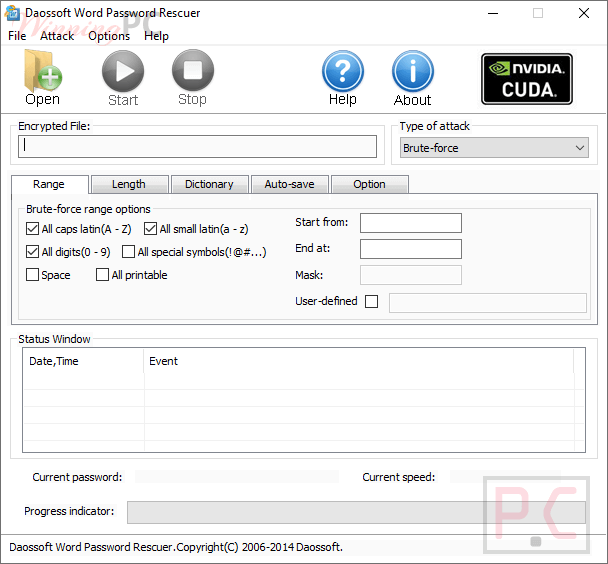
Task: Click the Start from input field
Action: click(x=411, y=223)
